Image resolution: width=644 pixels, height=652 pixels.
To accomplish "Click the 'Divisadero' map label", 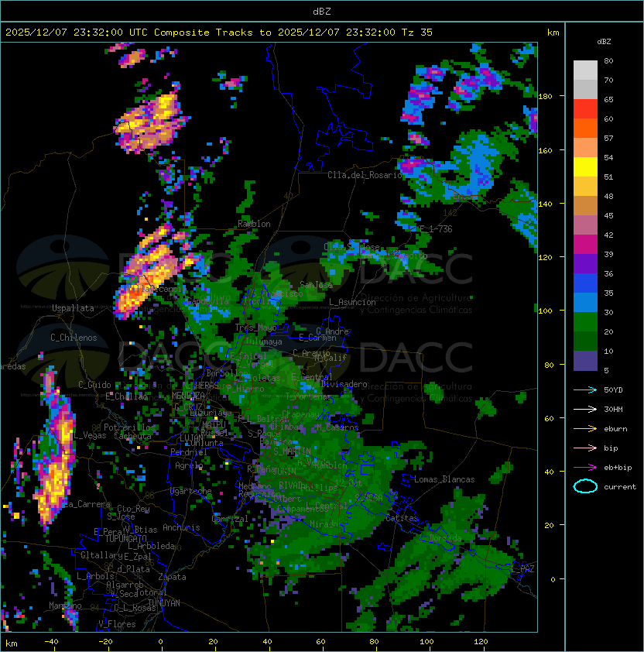I will tap(344, 384).
